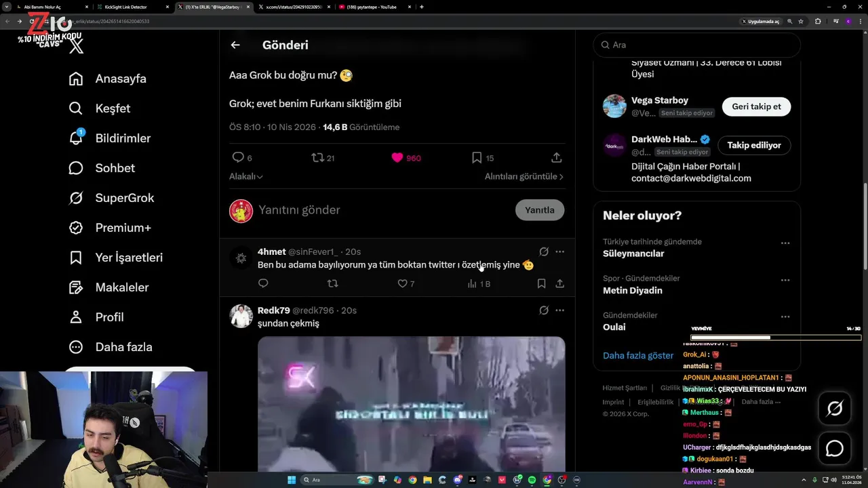Screen dimensions: 868x488
Task: Expand the Alakalı sort dropdown
Action: coord(246,176)
